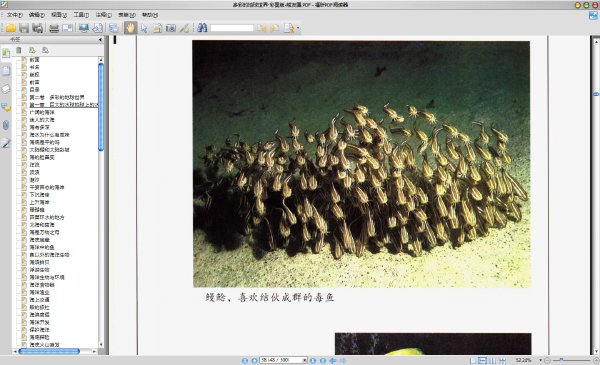The image size is (600, 365).
Task: Click the find text input box
Action: click(x=232, y=28)
